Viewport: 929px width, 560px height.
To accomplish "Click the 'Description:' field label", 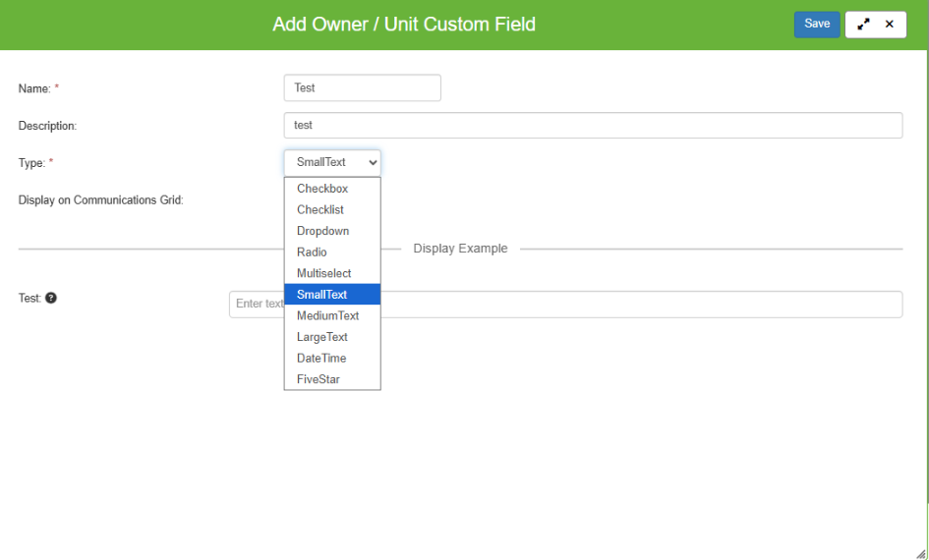I will (x=47, y=126).
